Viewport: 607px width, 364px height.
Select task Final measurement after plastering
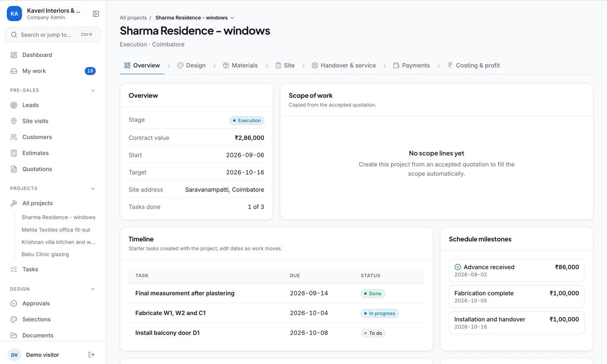click(185, 293)
